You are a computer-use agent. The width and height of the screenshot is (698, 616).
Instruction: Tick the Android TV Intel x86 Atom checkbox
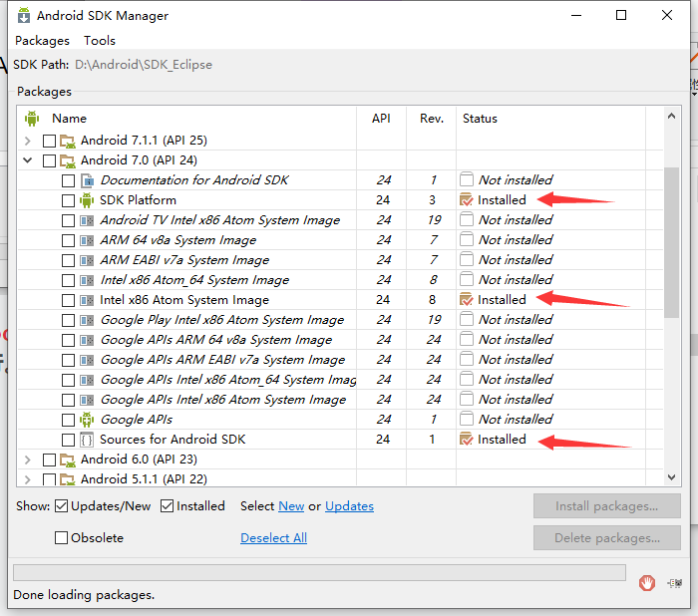pos(68,220)
